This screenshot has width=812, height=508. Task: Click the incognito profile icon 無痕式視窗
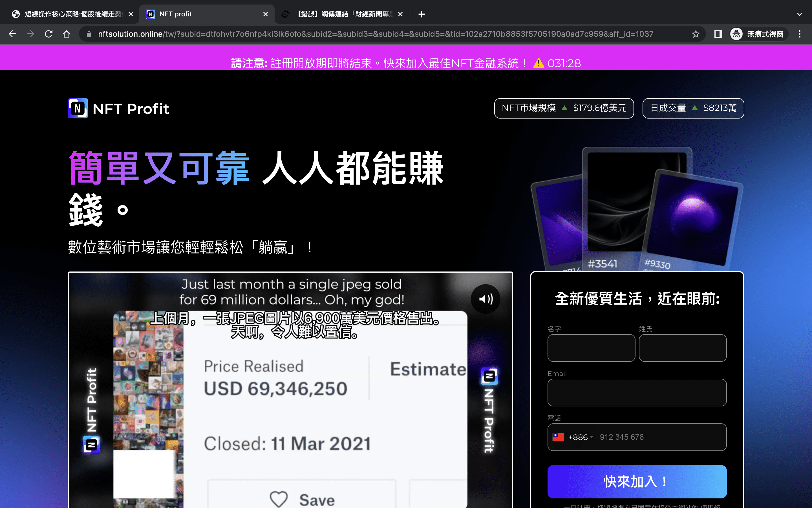coord(759,34)
